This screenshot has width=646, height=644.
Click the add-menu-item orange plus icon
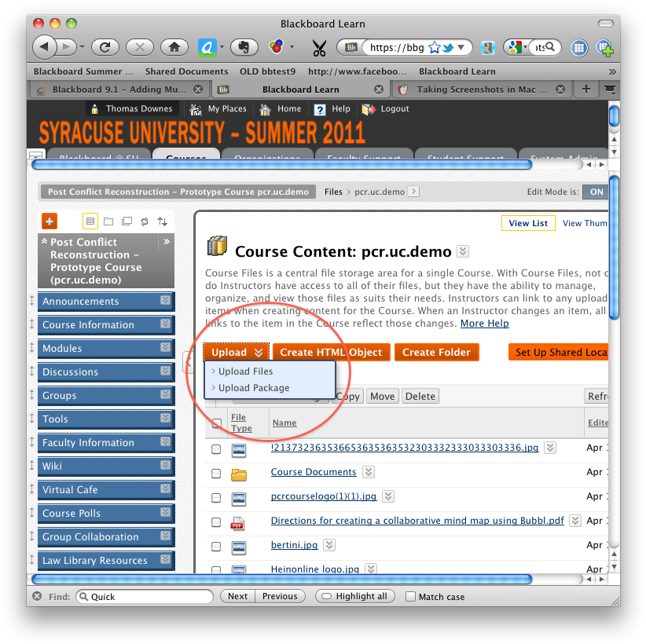(x=50, y=221)
